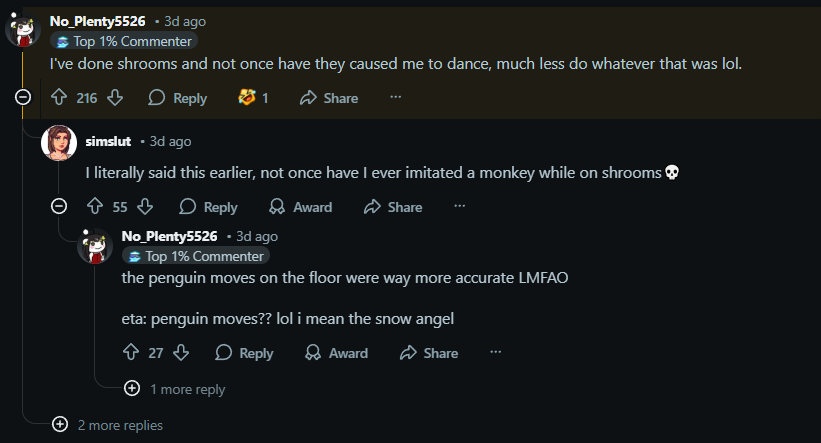Screen dimensions: 821x443
Task: Downvote the penguin moves comment
Action: 181,353
